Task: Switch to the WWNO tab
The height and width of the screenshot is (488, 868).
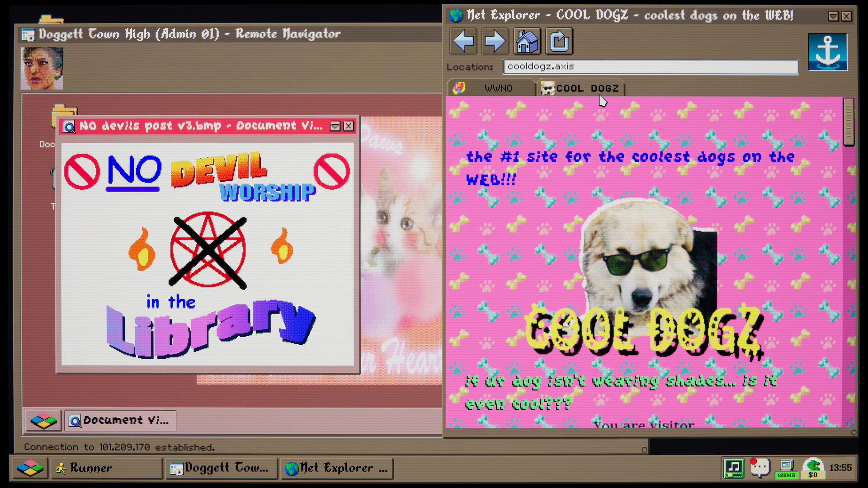Action: point(491,88)
